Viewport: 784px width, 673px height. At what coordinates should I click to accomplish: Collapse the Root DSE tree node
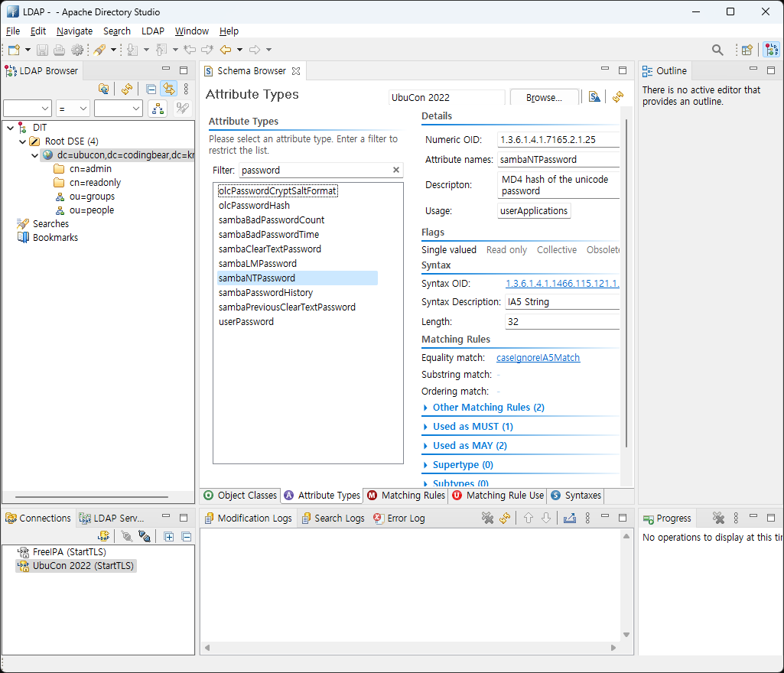point(22,141)
